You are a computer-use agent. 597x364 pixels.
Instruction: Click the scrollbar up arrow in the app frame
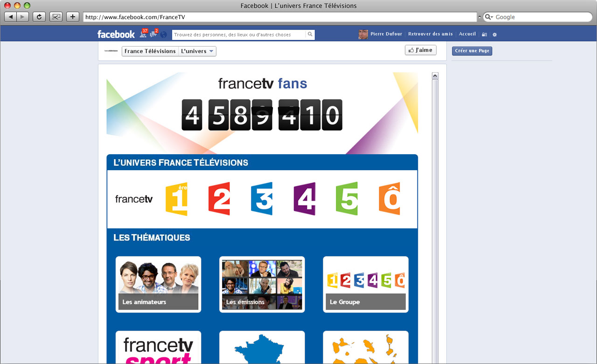435,76
